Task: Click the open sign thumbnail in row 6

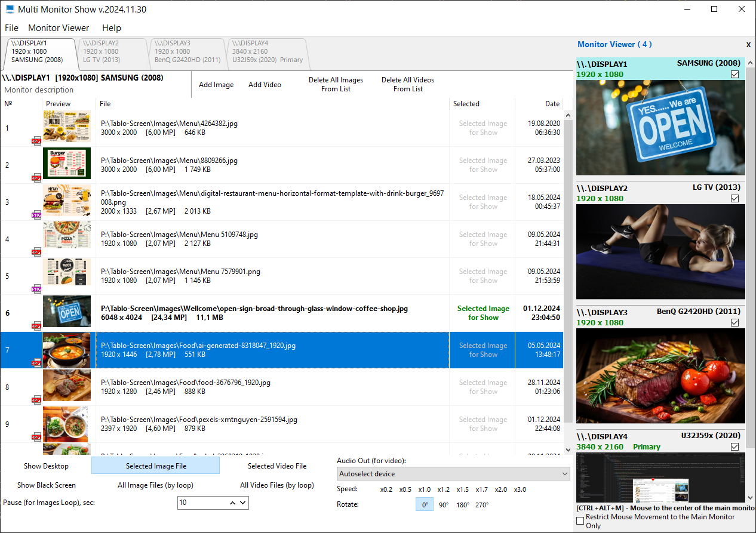Action: coord(67,311)
